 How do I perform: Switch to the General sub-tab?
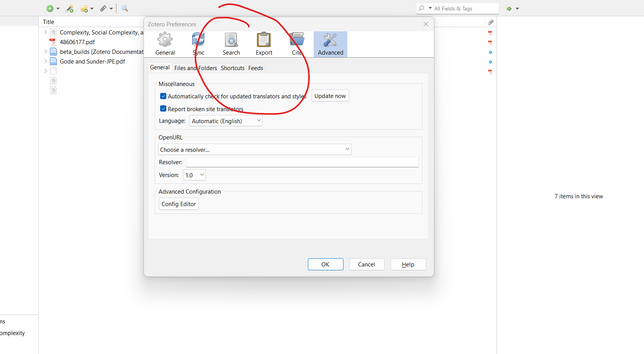tap(160, 67)
